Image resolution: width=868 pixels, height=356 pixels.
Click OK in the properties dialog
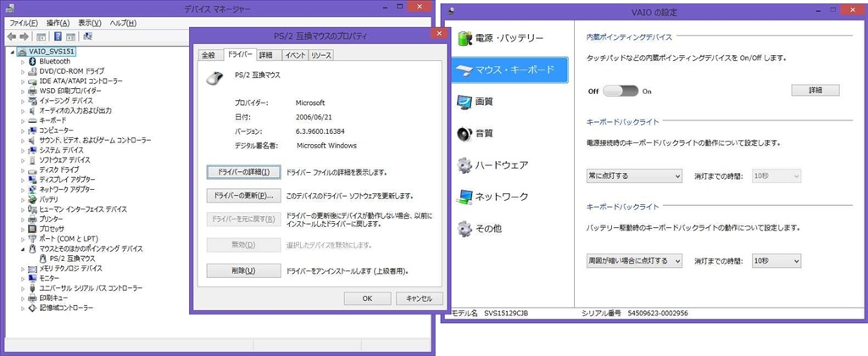(367, 298)
